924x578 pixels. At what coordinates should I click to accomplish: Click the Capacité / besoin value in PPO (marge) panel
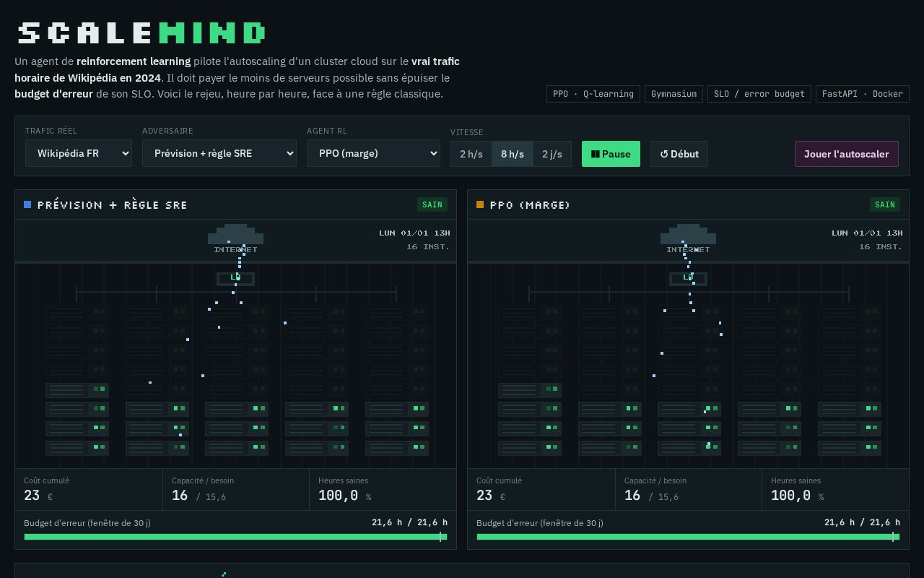[x=651, y=496]
